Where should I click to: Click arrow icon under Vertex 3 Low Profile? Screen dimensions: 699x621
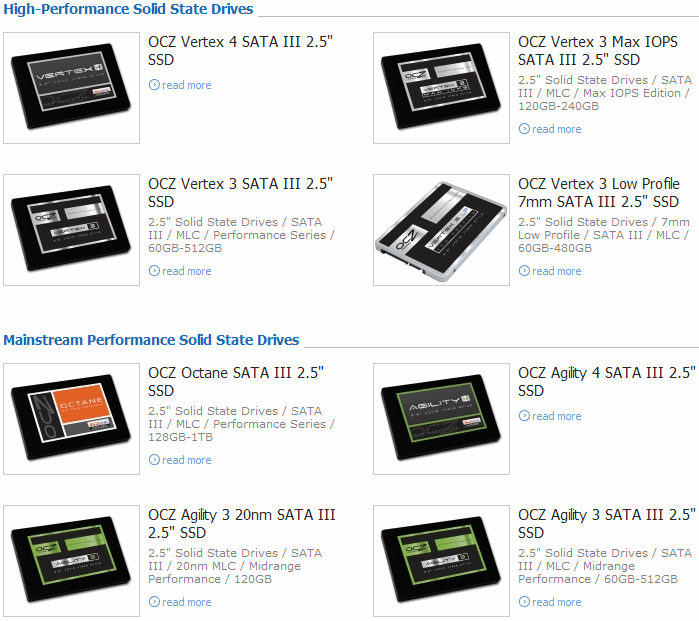[x=524, y=271]
